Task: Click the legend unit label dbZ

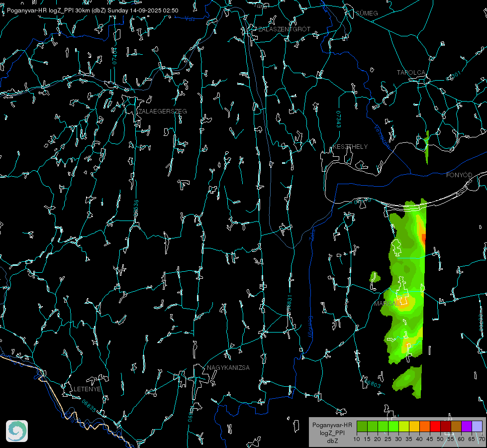Action: coord(332,441)
